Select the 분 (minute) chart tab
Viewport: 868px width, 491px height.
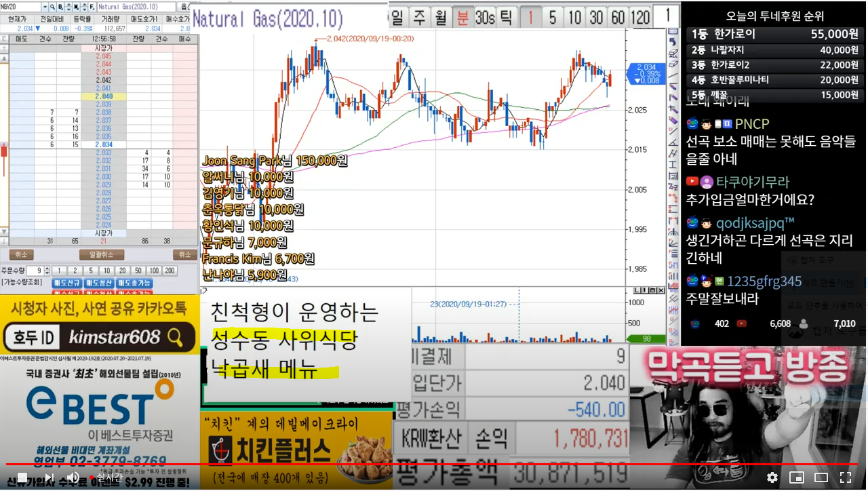462,16
